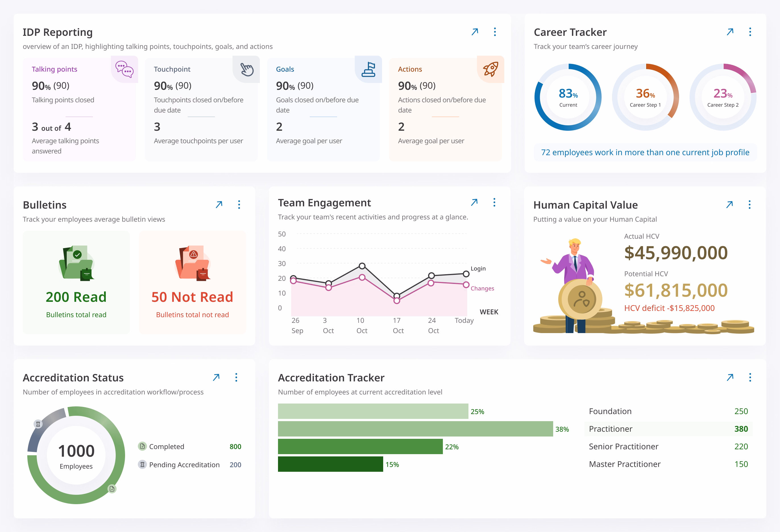This screenshot has width=780, height=532.
Task: Click the 83% Current career ring
Action: pyautogui.click(x=568, y=97)
